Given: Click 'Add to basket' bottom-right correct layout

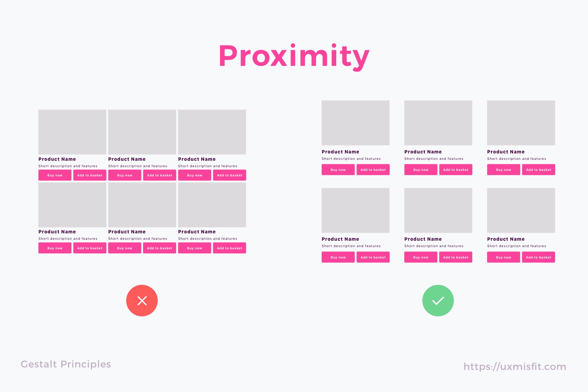Looking at the screenshot, I should coord(539,257).
